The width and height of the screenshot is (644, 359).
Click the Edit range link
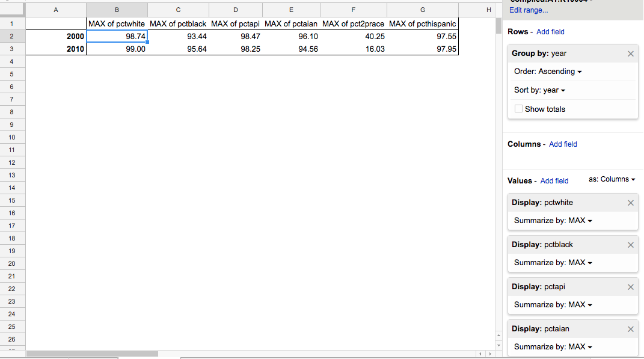pos(529,10)
